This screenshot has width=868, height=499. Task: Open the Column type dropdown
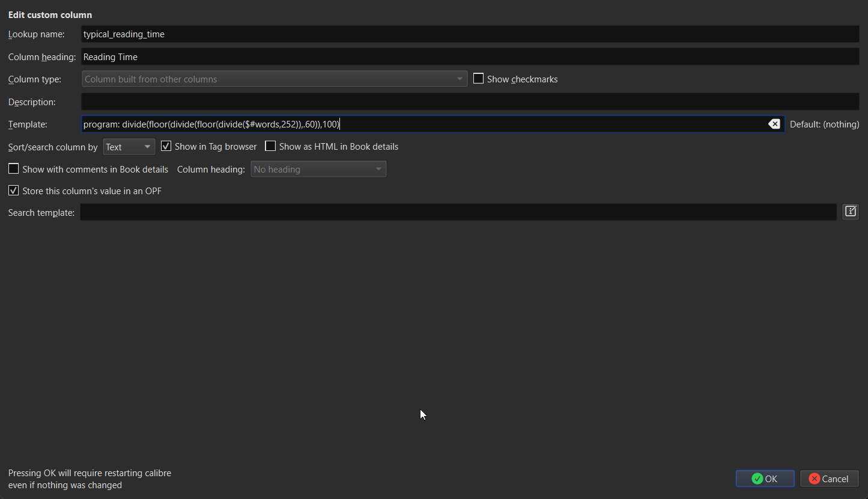274,79
